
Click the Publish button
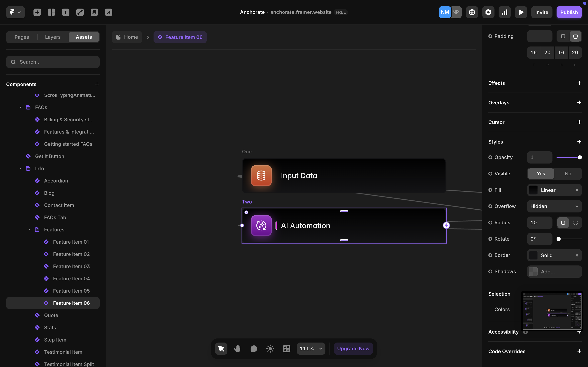(x=569, y=12)
